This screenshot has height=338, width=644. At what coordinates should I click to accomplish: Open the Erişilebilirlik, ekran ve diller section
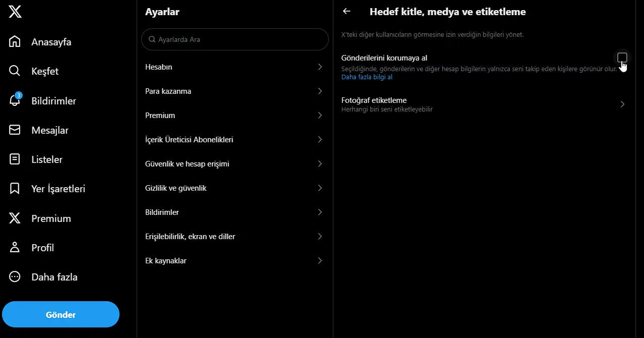pyautogui.click(x=235, y=236)
